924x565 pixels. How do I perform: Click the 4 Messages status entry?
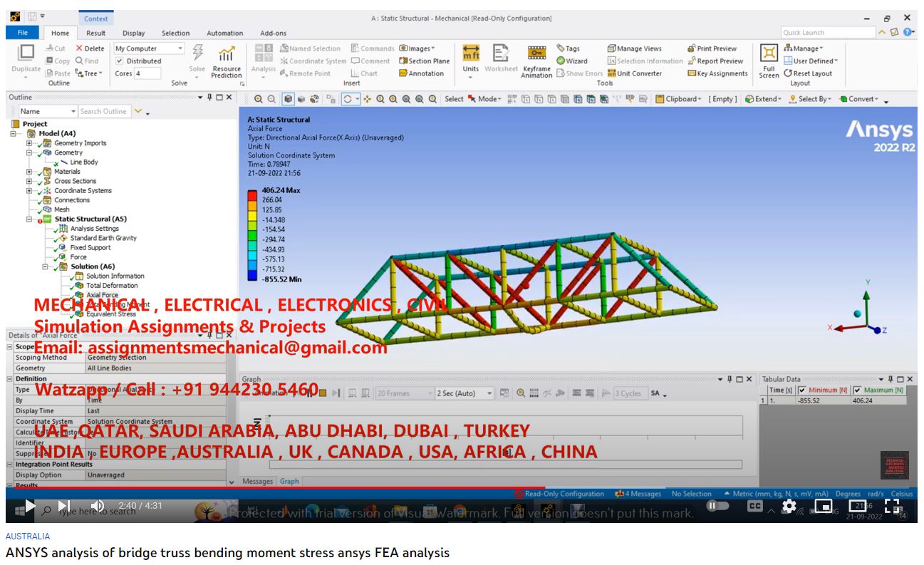pyautogui.click(x=638, y=494)
